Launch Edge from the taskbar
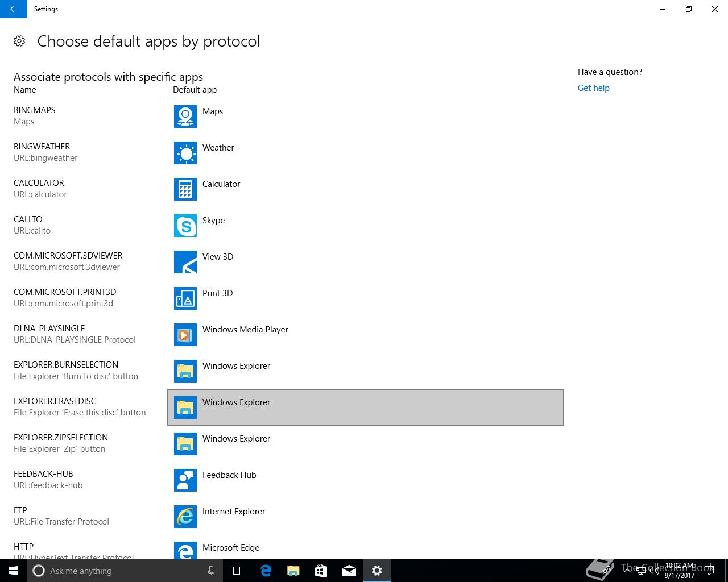The image size is (728, 582). 265,571
